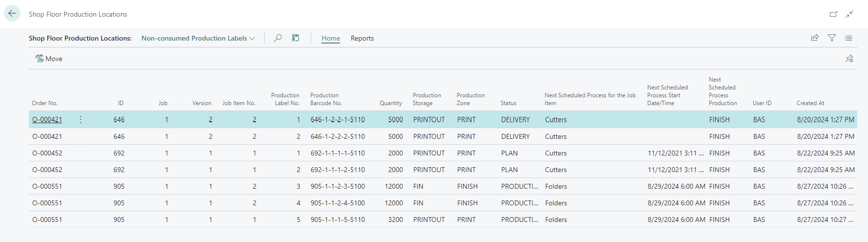This screenshot has height=242, width=868.
Task: Sort by Order No. column header
Action: click(44, 103)
